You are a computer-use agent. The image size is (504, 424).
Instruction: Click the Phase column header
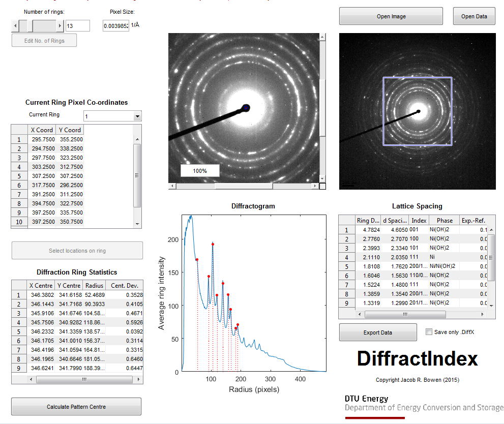(x=444, y=221)
